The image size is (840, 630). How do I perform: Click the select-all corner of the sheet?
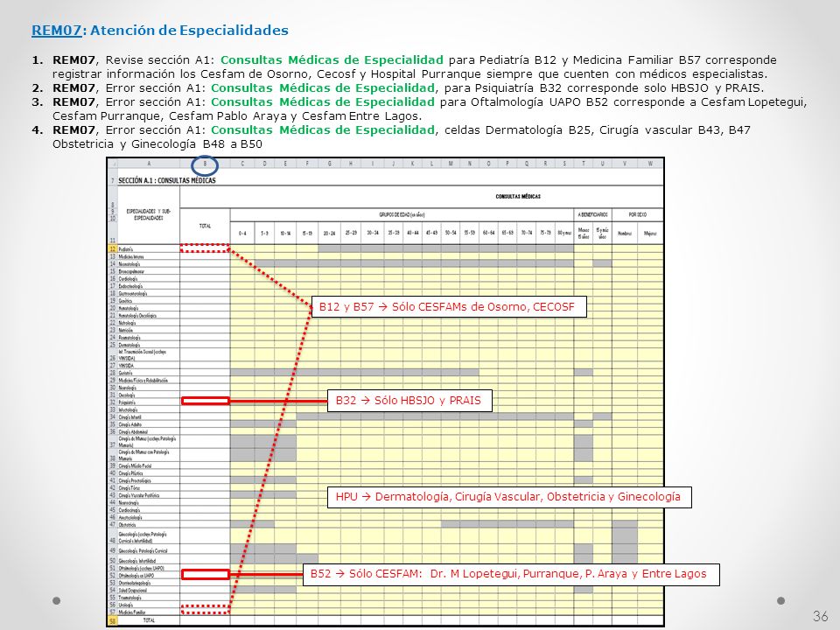point(113,164)
